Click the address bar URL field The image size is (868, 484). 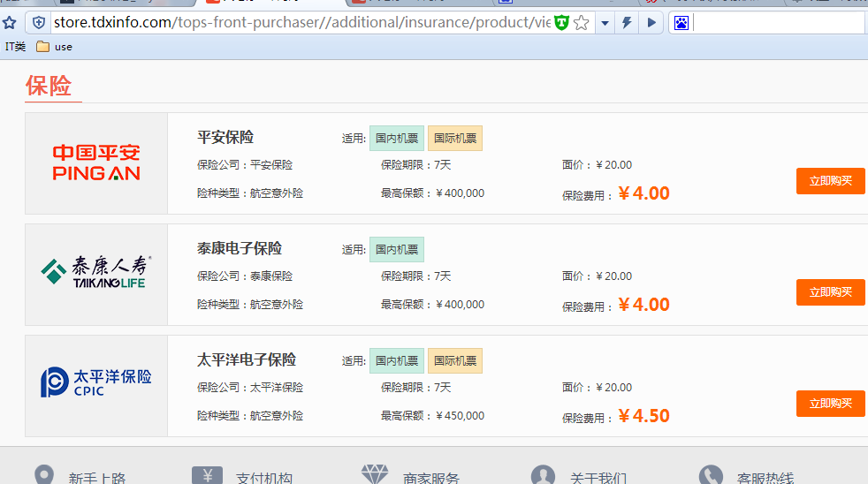point(301,23)
